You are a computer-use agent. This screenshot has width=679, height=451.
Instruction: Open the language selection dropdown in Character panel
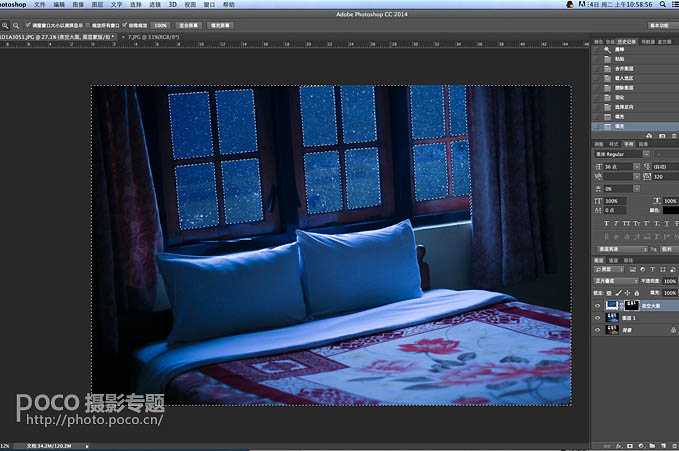pos(621,250)
